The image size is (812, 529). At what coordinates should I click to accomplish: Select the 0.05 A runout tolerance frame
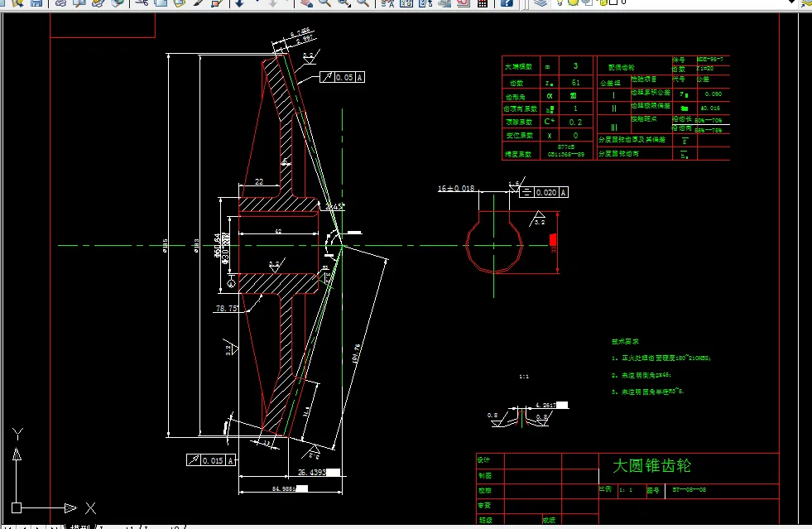(x=343, y=77)
